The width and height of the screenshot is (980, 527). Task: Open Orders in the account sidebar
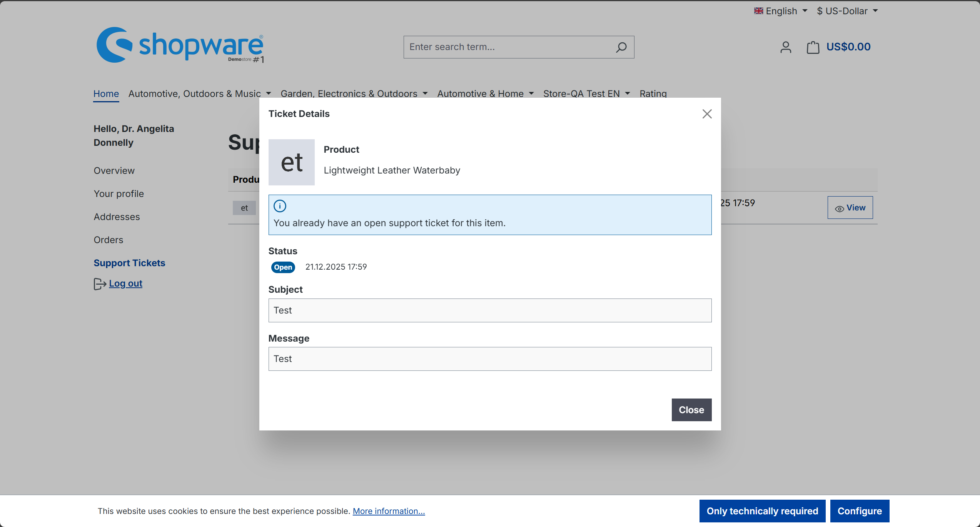click(x=109, y=240)
